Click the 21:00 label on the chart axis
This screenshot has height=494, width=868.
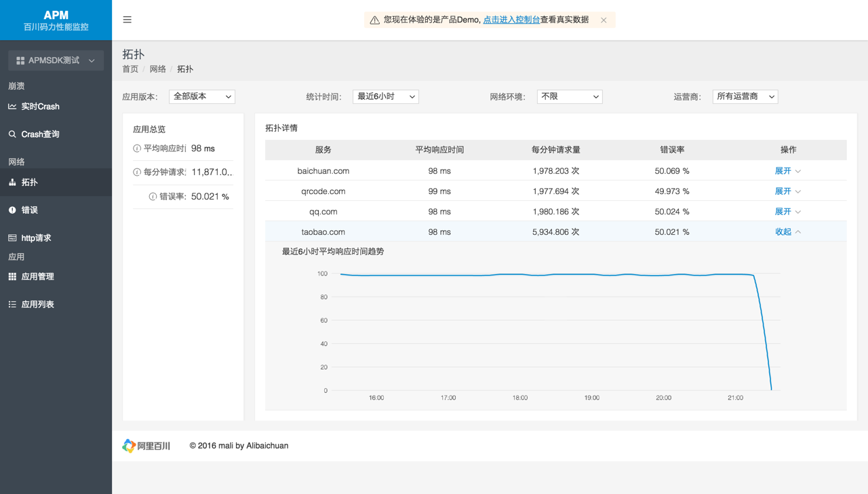[735, 398]
